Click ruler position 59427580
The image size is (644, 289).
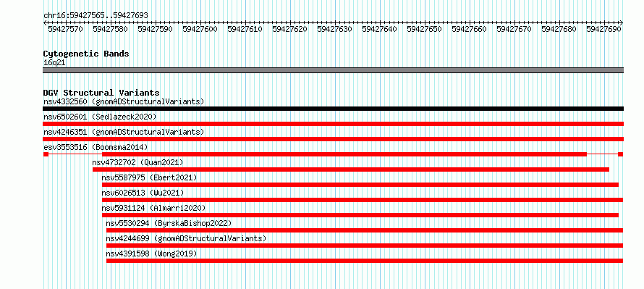pyautogui.click(x=110, y=29)
